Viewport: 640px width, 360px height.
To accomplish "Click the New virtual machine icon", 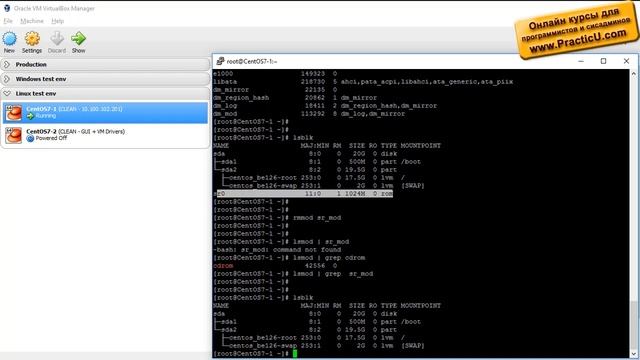I will click(x=9, y=39).
